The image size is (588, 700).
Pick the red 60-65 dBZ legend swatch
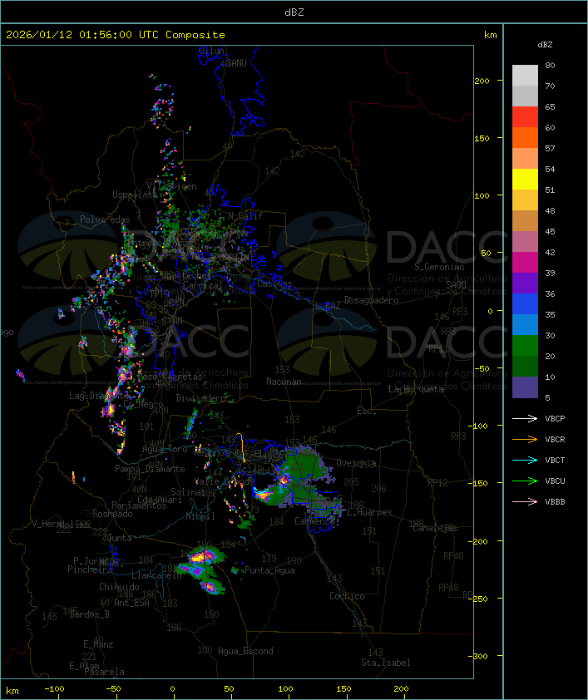(x=525, y=117)
